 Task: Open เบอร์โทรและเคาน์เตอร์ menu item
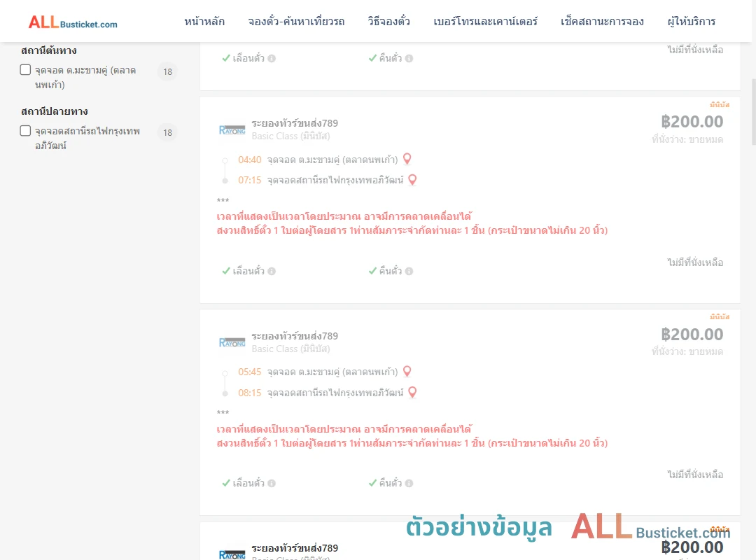tap(485, 21)
